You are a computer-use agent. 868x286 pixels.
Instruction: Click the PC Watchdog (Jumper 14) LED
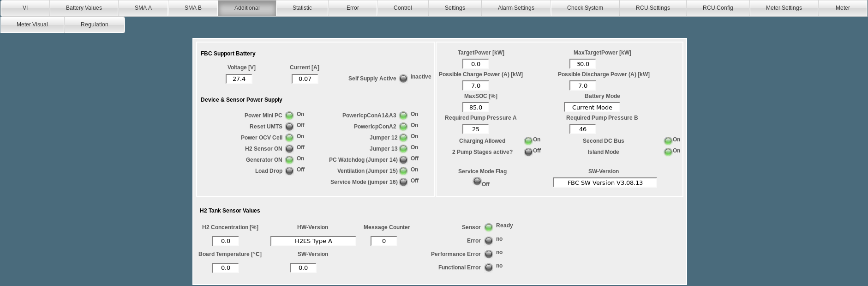coord(403,160)
